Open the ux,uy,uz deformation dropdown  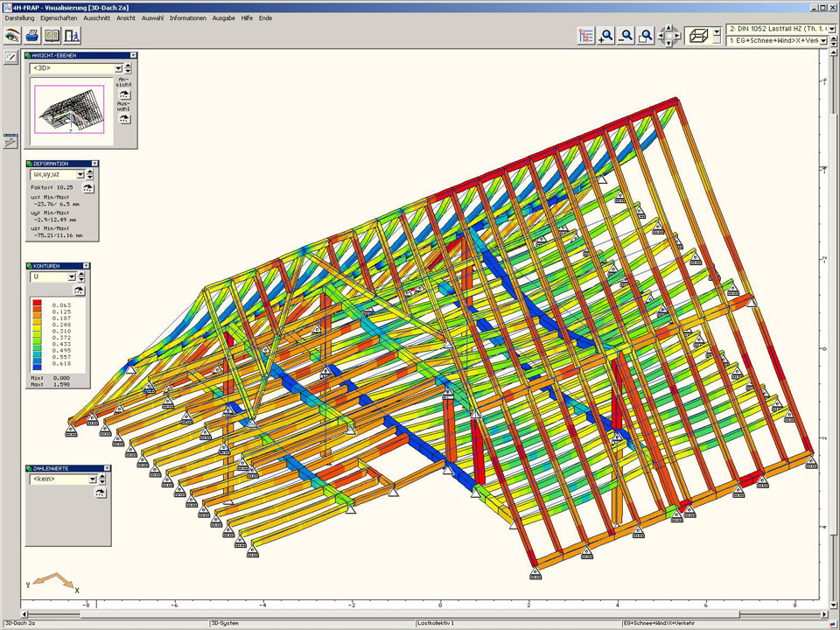pos(80,174)
